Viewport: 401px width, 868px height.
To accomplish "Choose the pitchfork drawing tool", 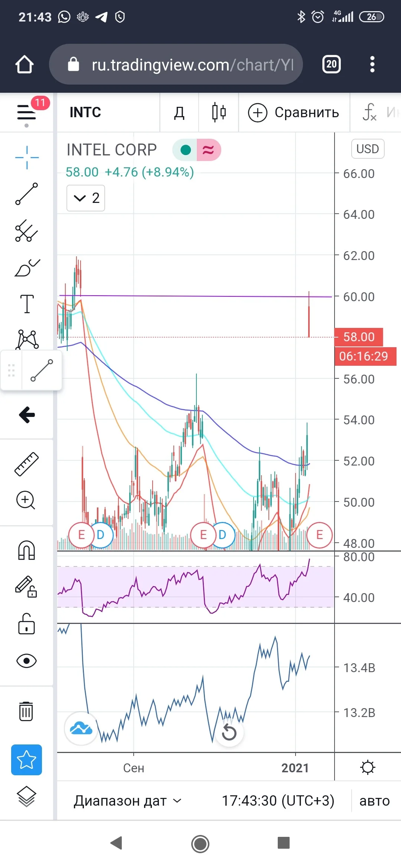I will pyautogui.click(x=27, y=230).
